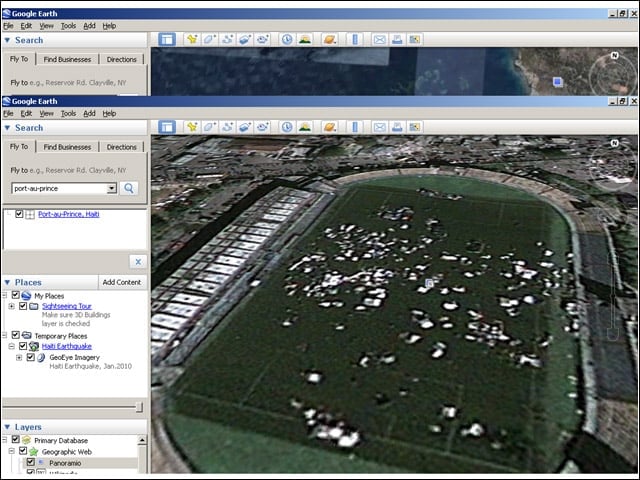
Task: Click search magnifier button next to port-au-prince
Action: coord(129,188)
